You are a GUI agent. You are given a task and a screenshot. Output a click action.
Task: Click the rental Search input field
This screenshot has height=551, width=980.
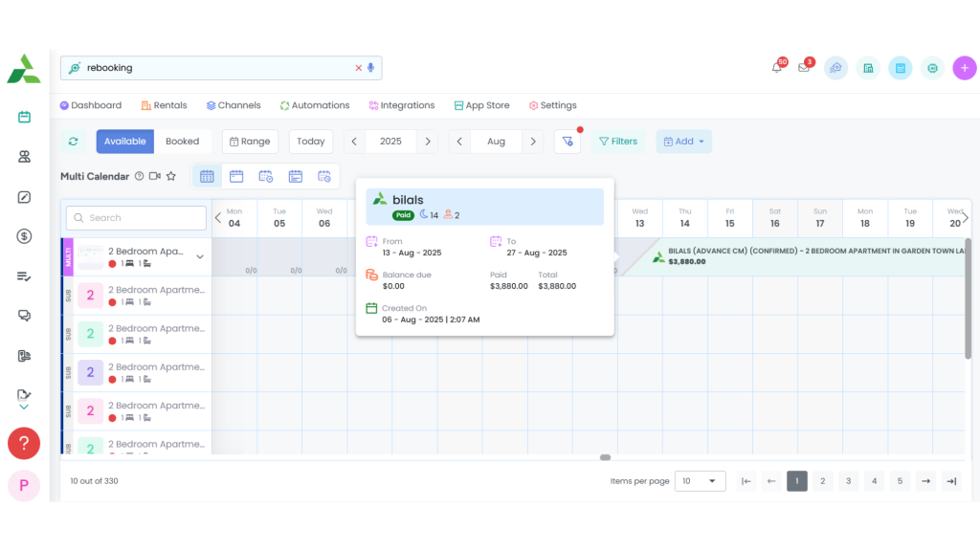(x=136, y=218)
